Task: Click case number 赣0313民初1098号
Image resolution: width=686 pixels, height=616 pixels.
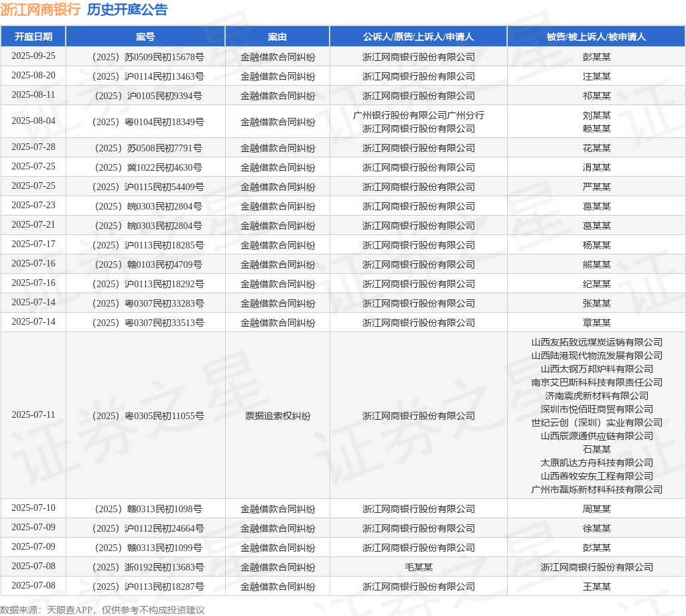Action: [x=148, y=509]
